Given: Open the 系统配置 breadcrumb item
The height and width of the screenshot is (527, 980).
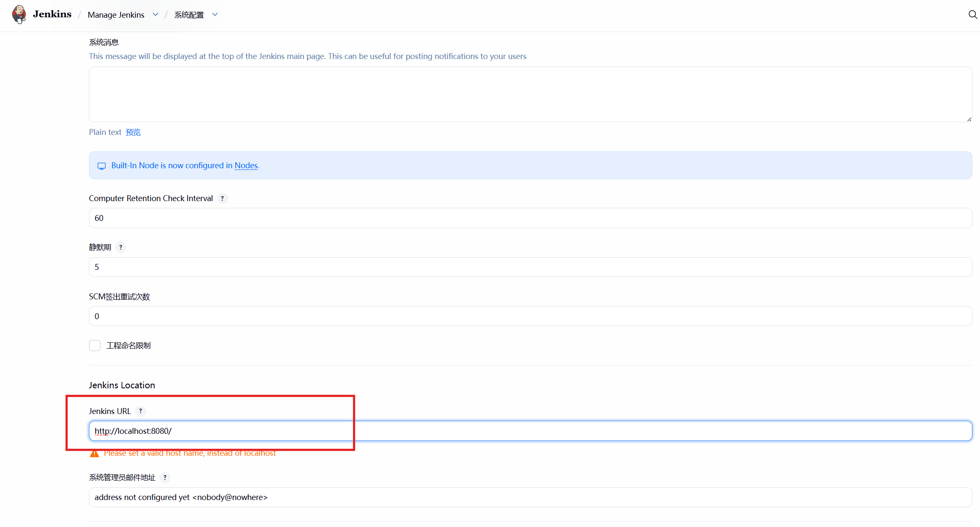Looking at the screenshot, I should pos(189,15).
